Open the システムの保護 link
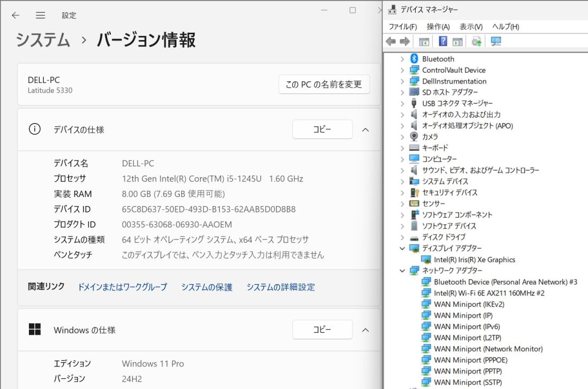The height and width of the screenshot is (389, 588). (207, 287)
